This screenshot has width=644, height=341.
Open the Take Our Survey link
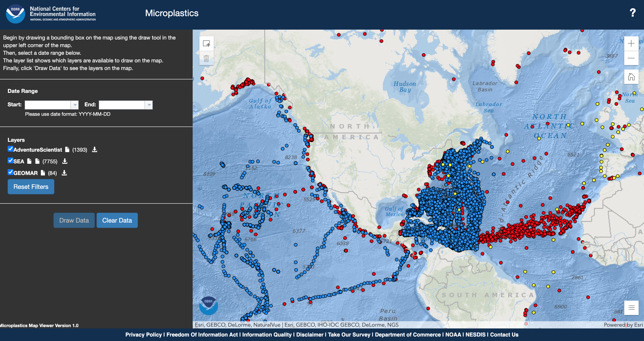(349, 334)
